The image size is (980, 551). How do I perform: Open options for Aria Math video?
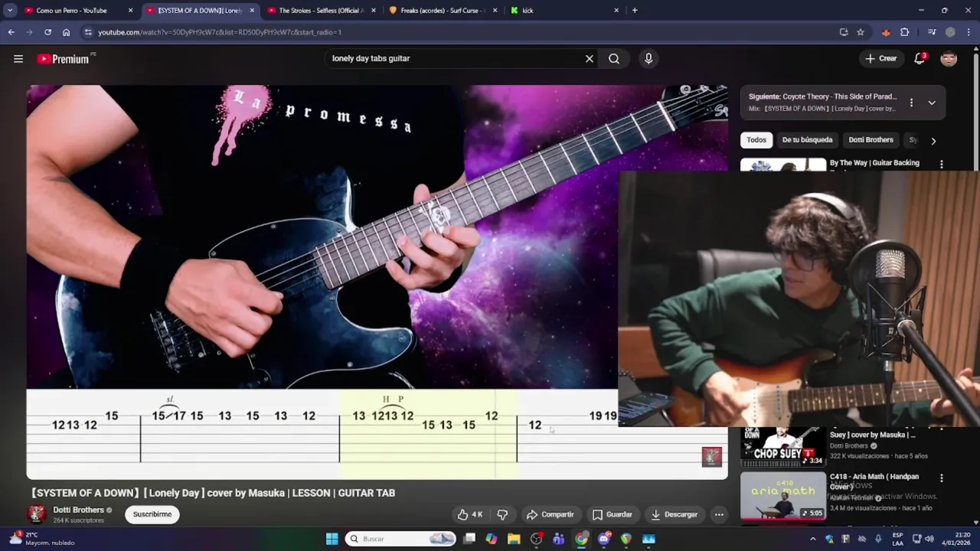click(x=942, y=478)
